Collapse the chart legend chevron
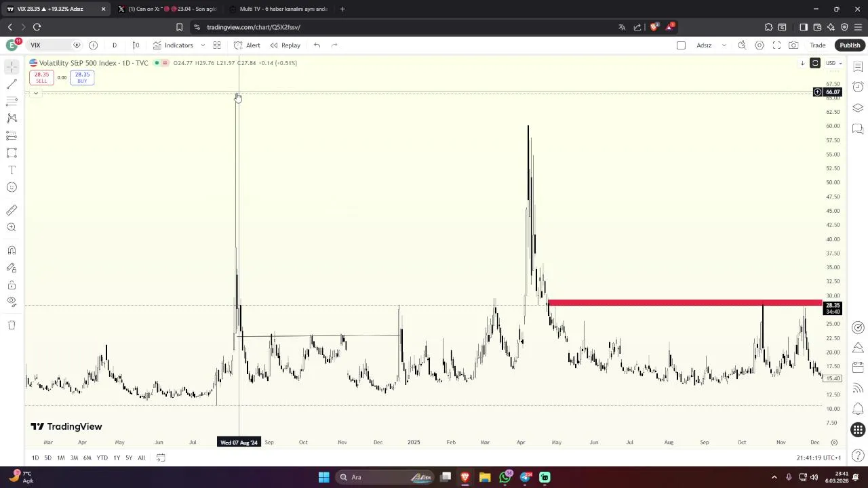Screen dimensions: 868x488 35,94
